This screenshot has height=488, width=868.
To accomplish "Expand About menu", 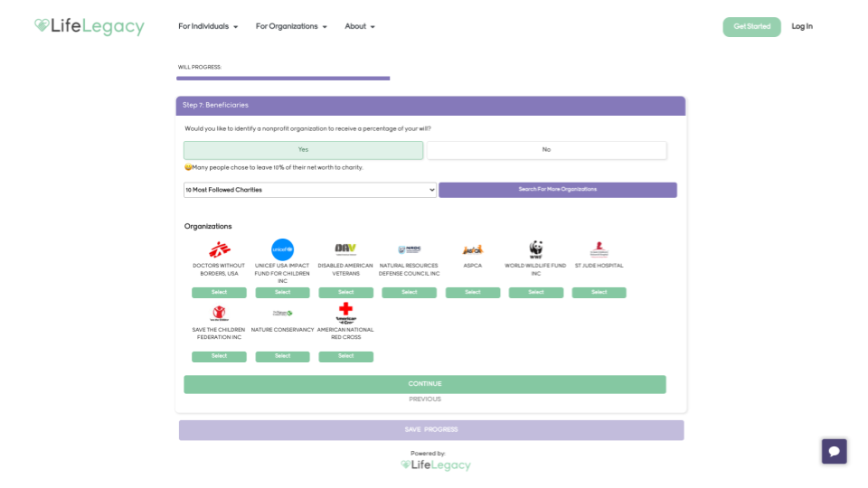I will [x=360, y=26].
